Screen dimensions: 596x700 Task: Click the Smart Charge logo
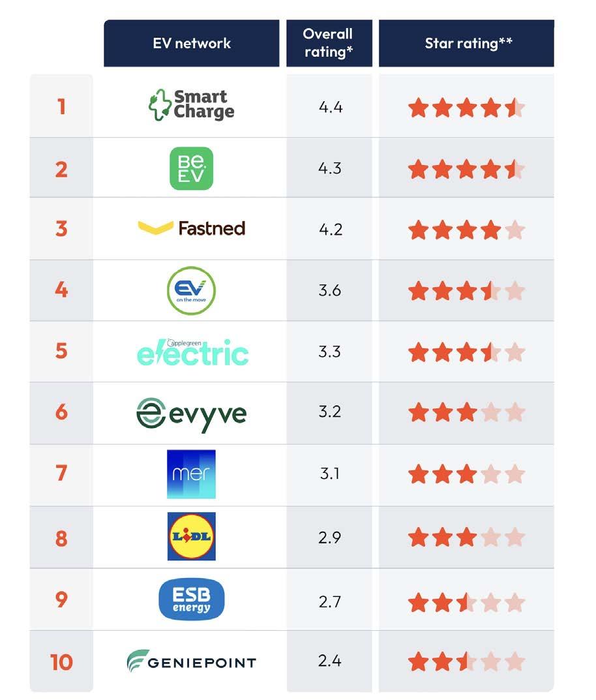coord(191,105)
